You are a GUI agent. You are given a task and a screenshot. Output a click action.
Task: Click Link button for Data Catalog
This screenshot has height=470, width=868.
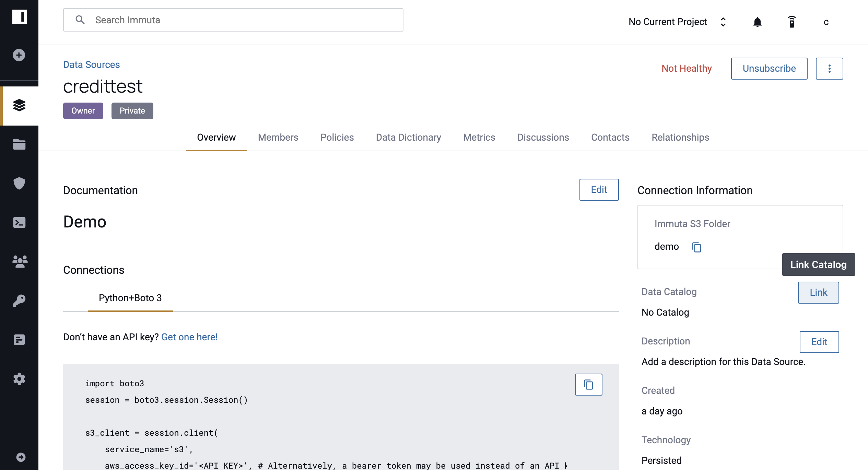pyautogui.click(x=818, y=293)
